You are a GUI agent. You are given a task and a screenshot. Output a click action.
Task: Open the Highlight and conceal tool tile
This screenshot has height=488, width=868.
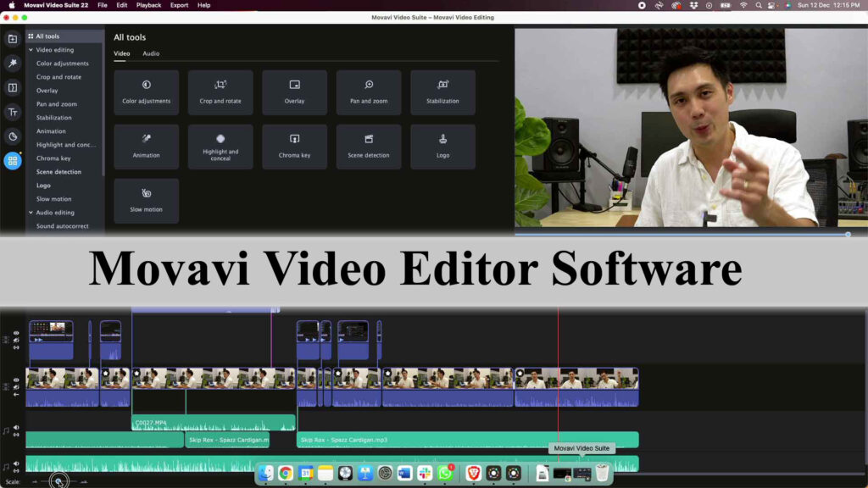[220, 147]
